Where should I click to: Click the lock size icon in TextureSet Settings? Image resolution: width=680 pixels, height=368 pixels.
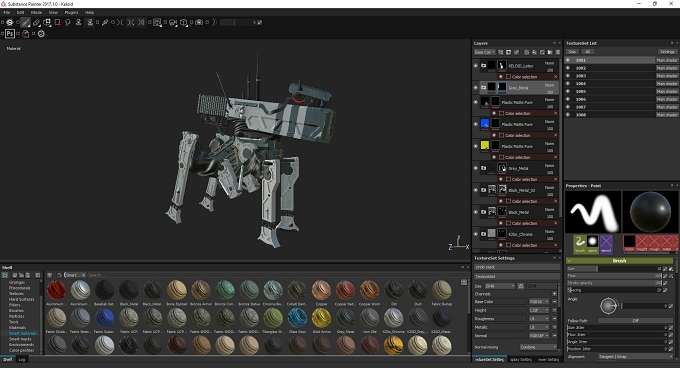click(x=520, y=286)
